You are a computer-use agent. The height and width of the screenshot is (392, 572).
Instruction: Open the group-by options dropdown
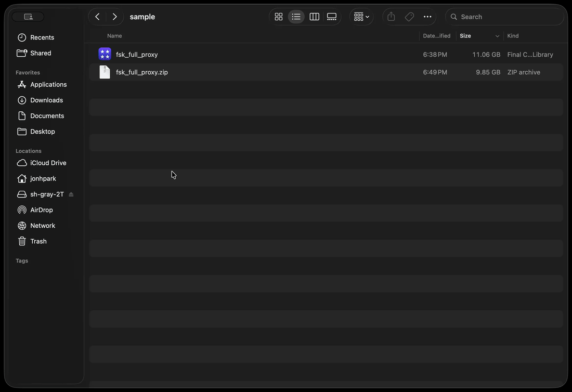(361, 17)
